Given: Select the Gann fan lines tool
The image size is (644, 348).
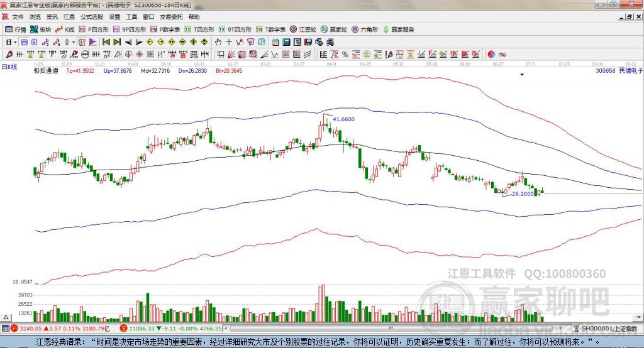Looking at the screenshot, I should [231, 54].
